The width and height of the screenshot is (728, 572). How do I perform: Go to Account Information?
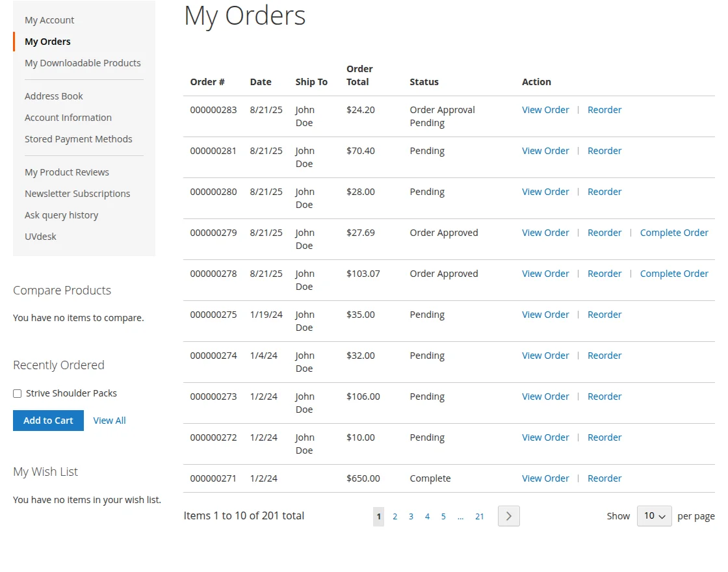point(68,118)
